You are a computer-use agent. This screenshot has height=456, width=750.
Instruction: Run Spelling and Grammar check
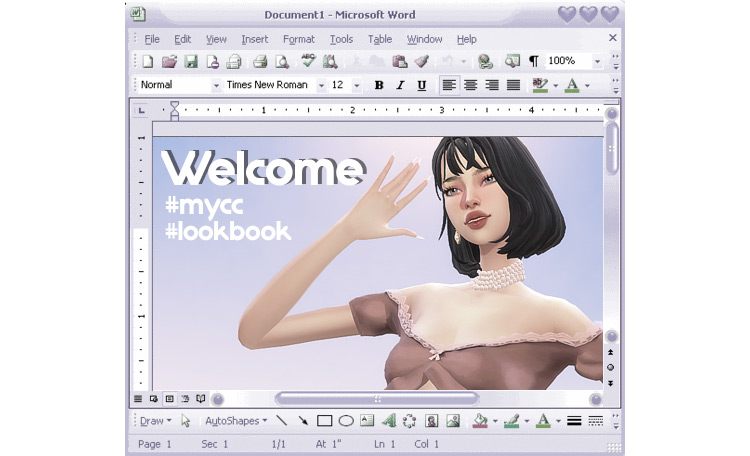click(308, 60)
